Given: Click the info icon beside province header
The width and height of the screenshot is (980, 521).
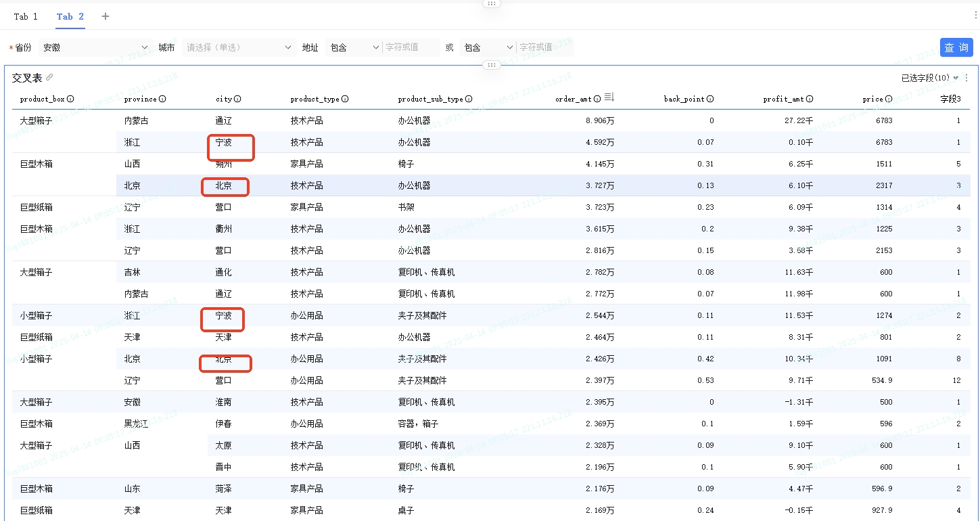Looking at the screenshot, I should 162,99.
